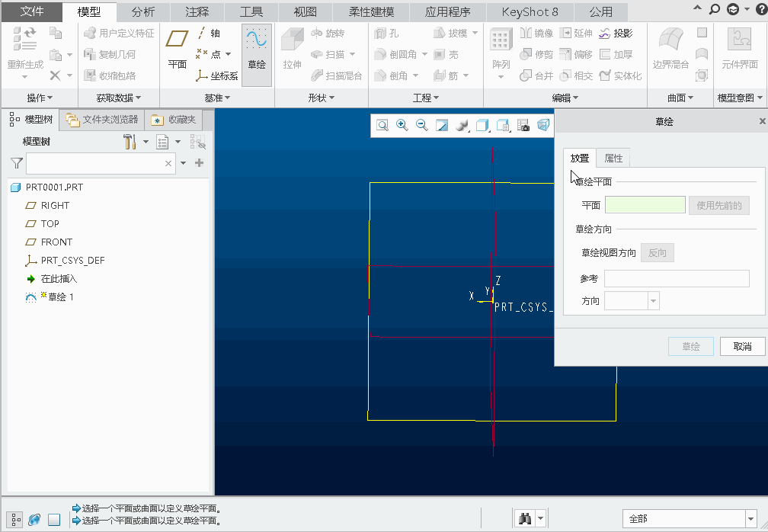Viewport: 768px width, 532px height.
Task: Click the 元件界面 (Component interface) tool
Action: [740, 49]
